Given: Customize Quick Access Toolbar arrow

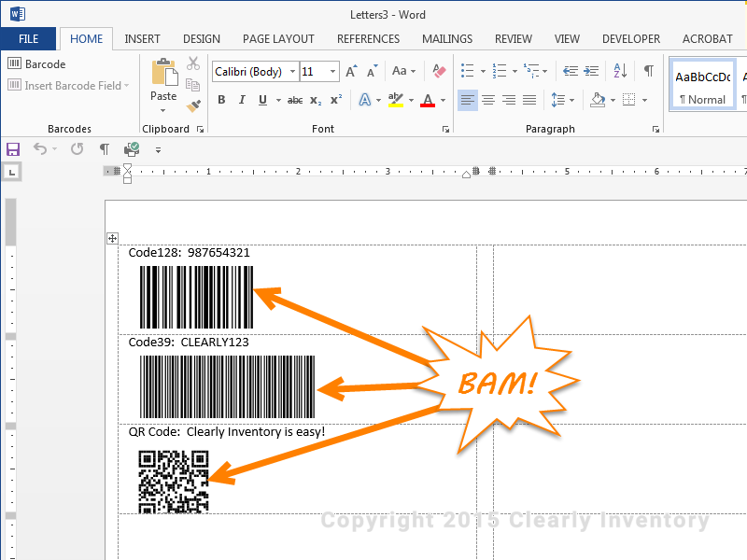Looking at the screenshot, I should 158,150.
